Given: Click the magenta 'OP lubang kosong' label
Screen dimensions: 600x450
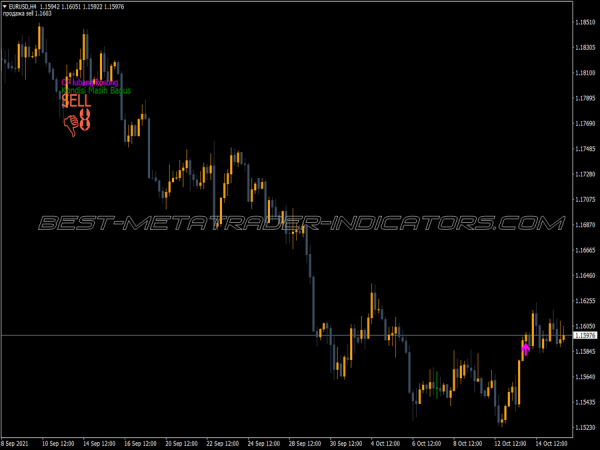Looking at the screenshot, I should (x=90, y=82).
